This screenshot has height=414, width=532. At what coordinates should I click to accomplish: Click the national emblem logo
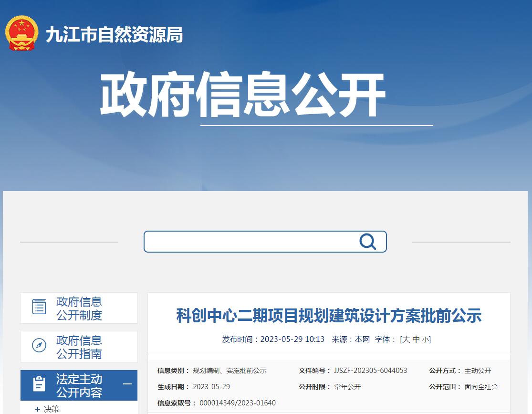click(x=21, y=33)
